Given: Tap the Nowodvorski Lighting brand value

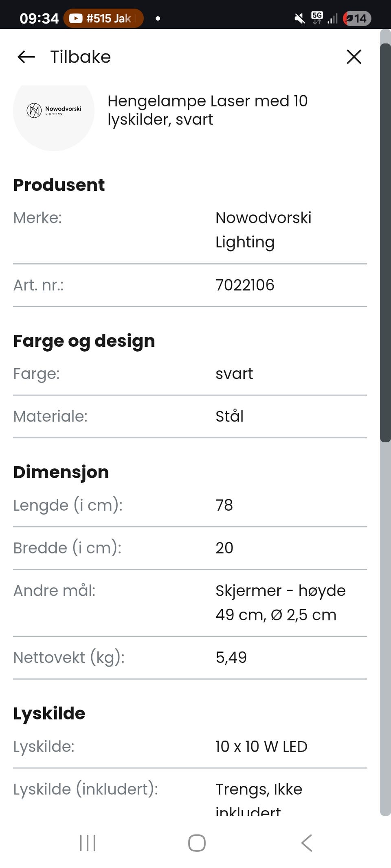Looking at the screenshot, I should pyautogui.click(x=263, y=230).
